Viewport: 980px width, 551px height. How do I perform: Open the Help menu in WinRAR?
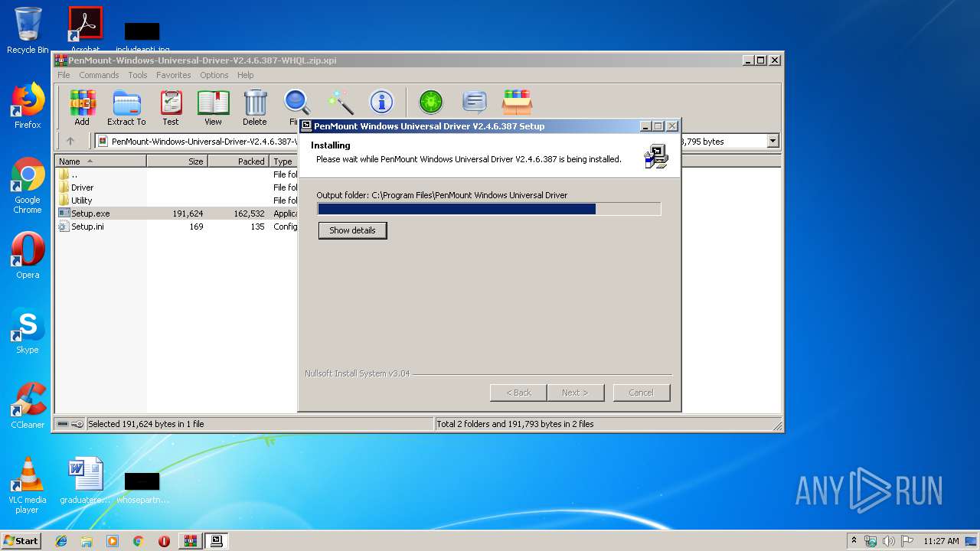coord(245,75)
